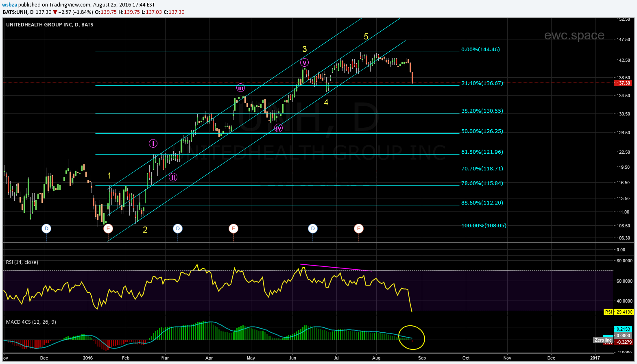Select the yellow wave 5 label
This screenshot has width=637, height=364.
(x=366, y=37)
